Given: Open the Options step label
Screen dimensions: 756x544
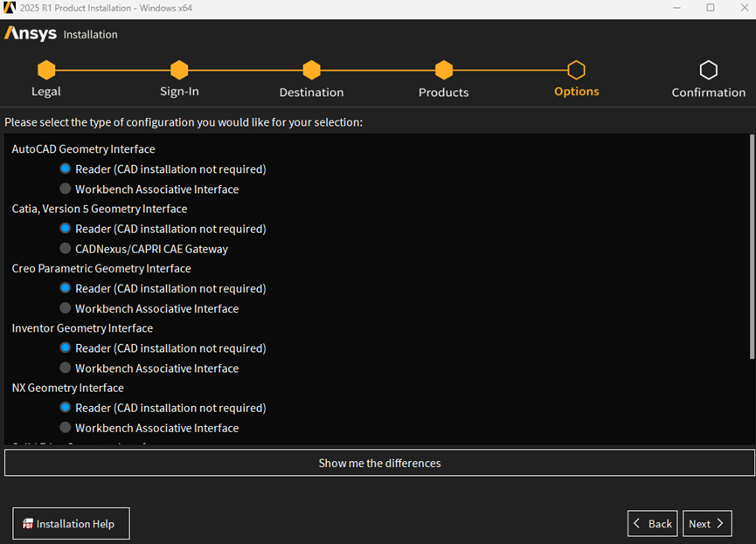Looking at the screenshot, I should [x=577, y=92].
